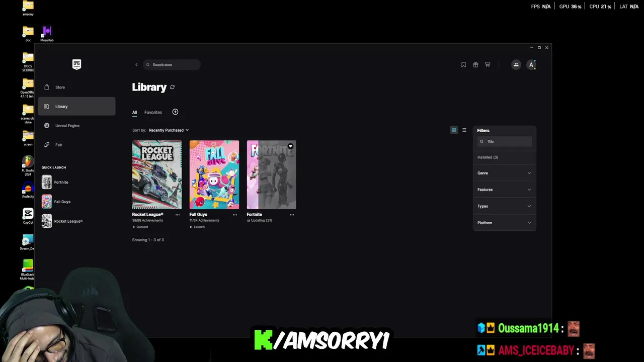Open the Fall Guys three-dot menu
The image size is (644, 362).
click(234, 215)
